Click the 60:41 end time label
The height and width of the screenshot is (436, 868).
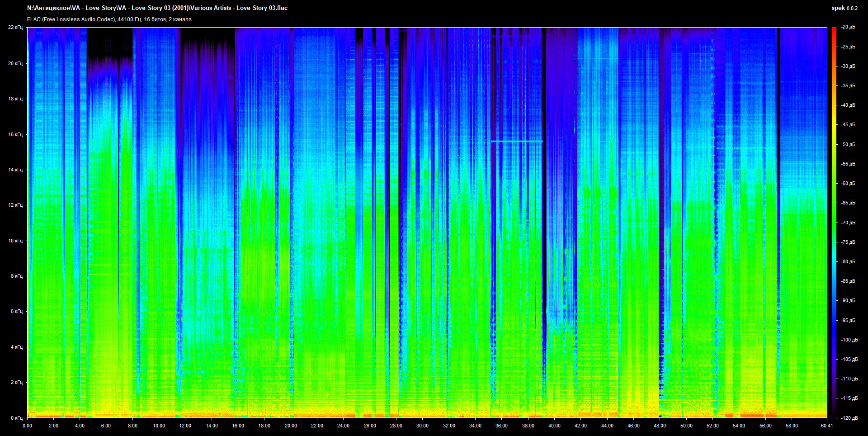[x=827, y=426]
